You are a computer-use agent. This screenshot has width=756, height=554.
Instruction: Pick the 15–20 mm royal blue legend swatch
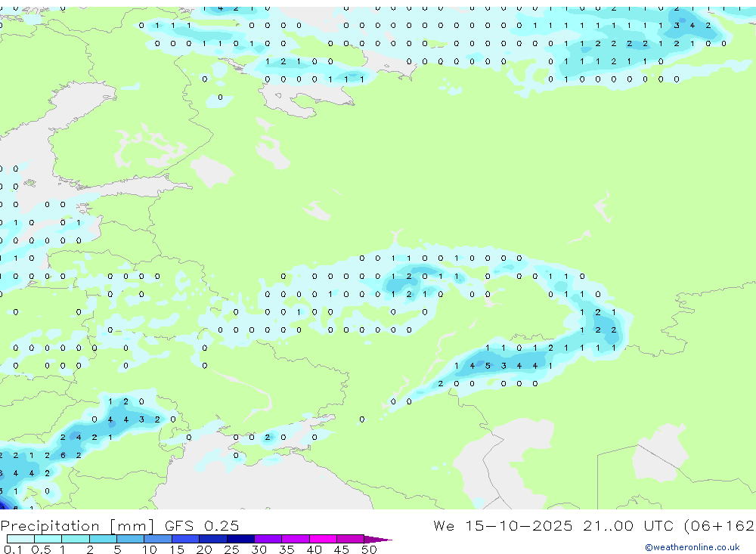tap(185, 539)
